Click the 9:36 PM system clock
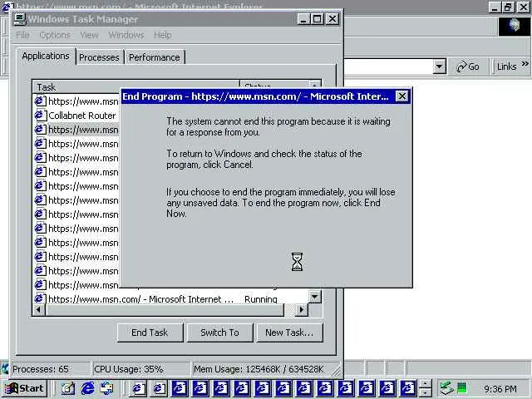This screenshot has height=399, width=532. click(500, 389)
